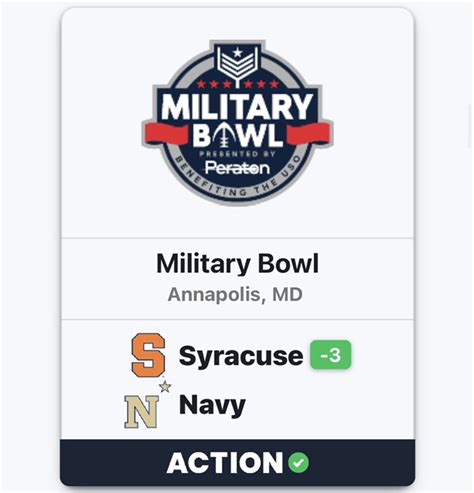
Task: Pick the Navy team name
Action: click(x=212, y=406)
